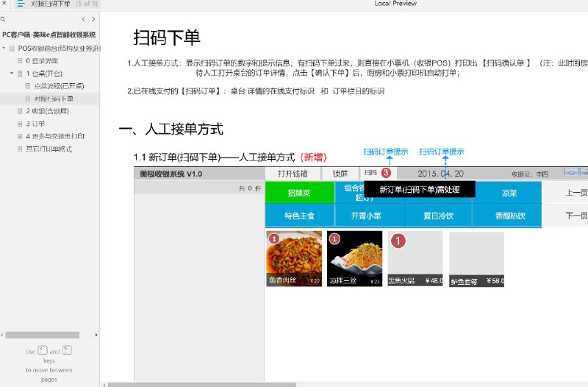The height and width of the screenshot is (387, 588).
Task: Click the mockup window minimize icon
Action: tap(571, 172)
